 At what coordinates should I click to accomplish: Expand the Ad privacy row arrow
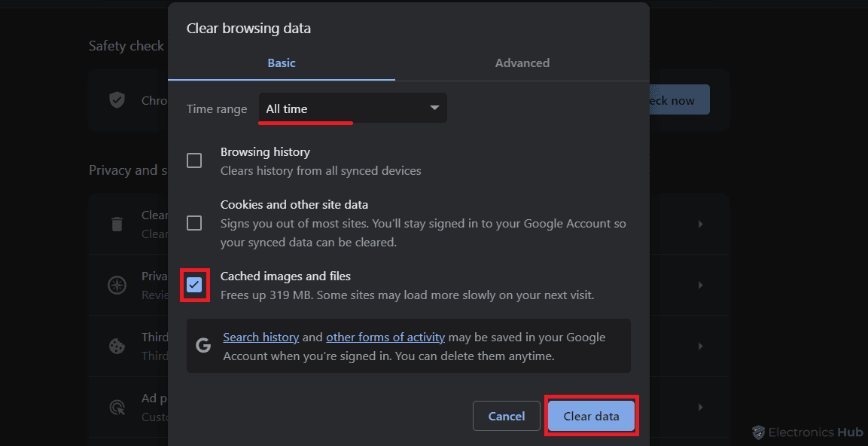click(701, 408)
